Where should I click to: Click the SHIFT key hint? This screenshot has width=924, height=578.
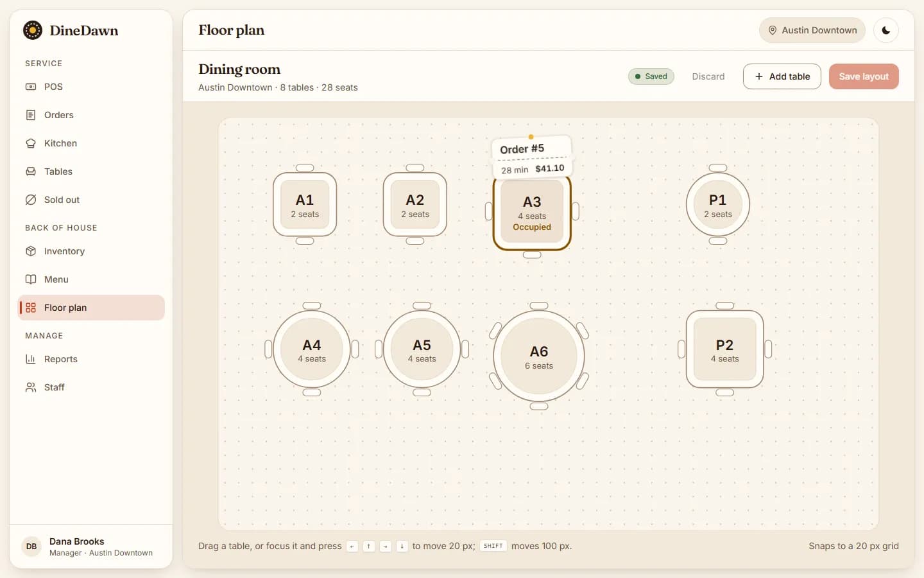tap(493, 546)
